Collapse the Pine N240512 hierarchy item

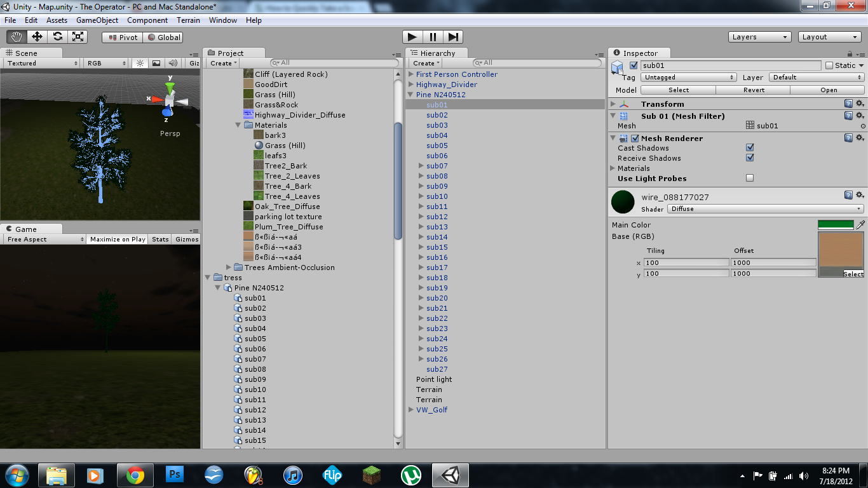point(410,95)
